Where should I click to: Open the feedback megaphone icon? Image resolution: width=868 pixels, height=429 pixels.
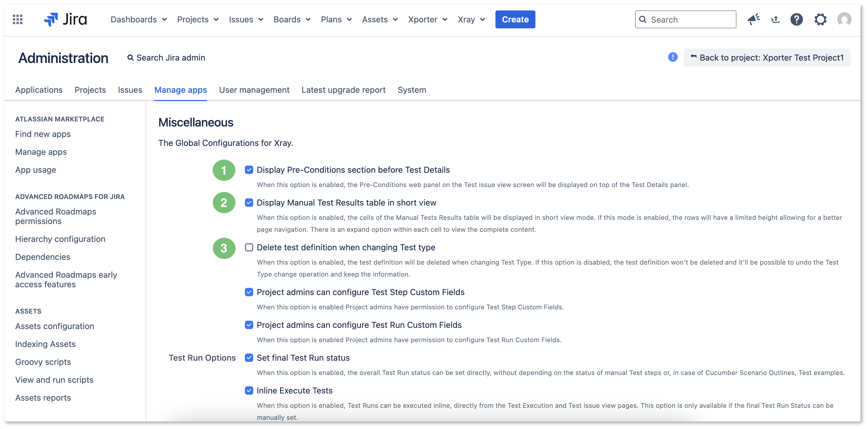click(753, 19)
